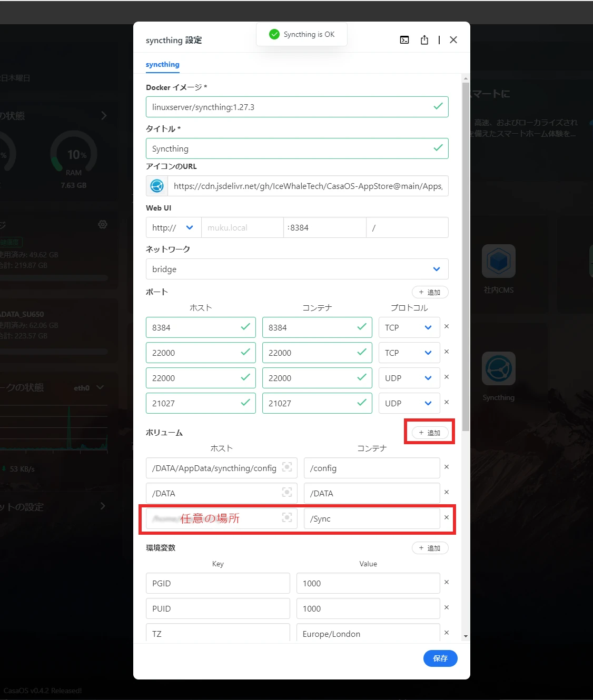Change protocol dropdown for port 8384

tap(409, 327)
